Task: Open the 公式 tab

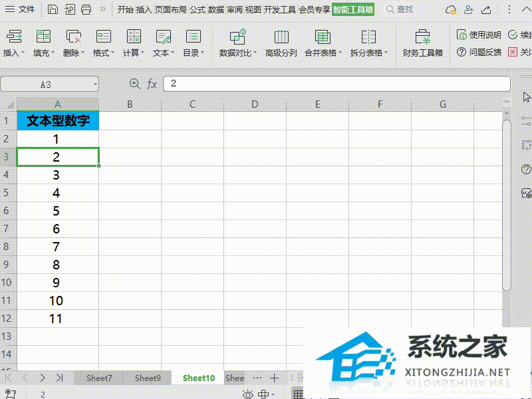Action: click(198, 9)
